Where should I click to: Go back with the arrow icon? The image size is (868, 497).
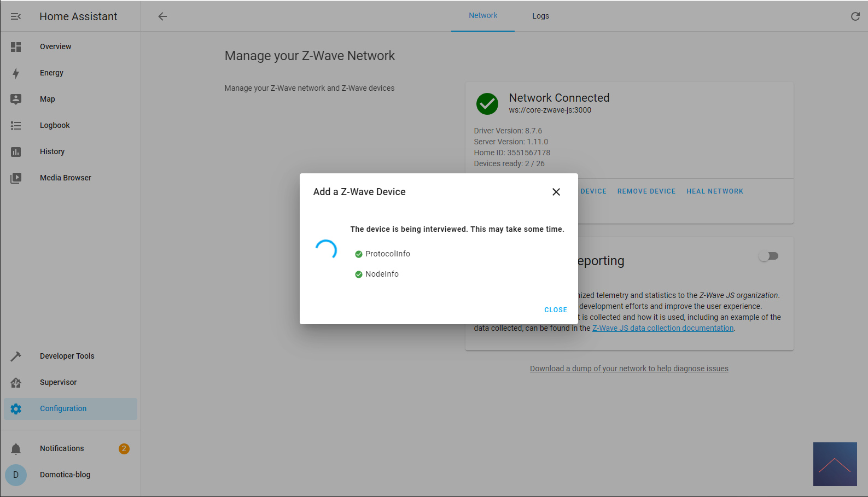coord(162,16)
